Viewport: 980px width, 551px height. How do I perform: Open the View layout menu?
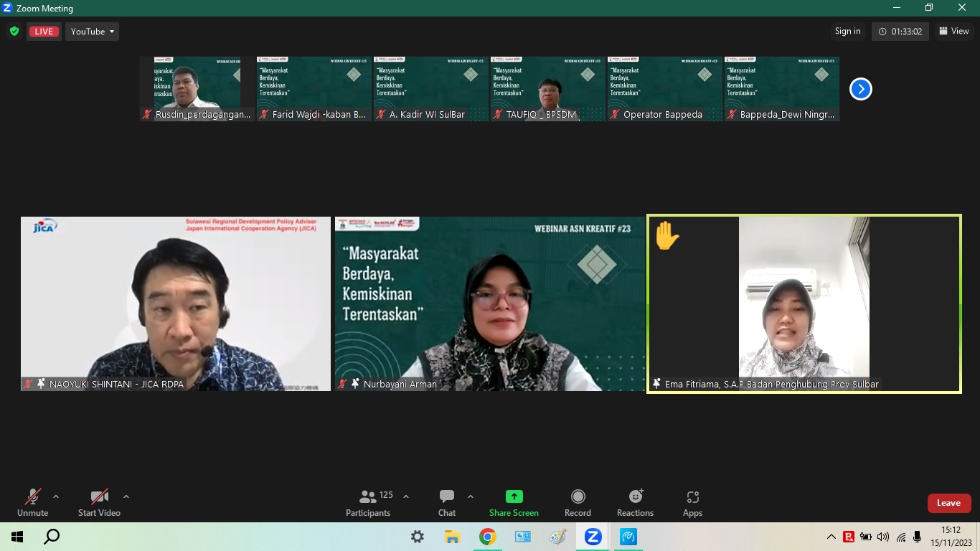coord(954,31)
